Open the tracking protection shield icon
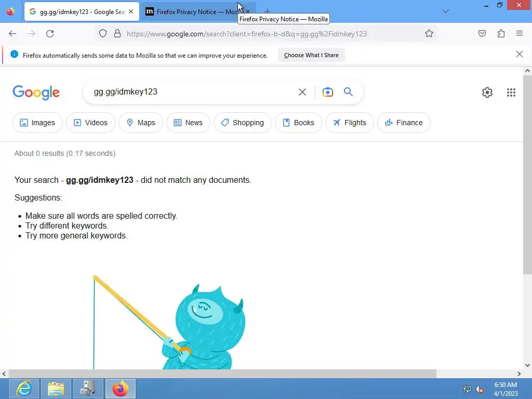 click(103, 34)
